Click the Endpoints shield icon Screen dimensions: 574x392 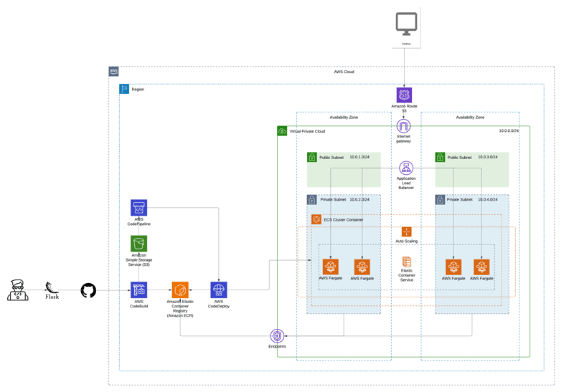tap(277, 336)
